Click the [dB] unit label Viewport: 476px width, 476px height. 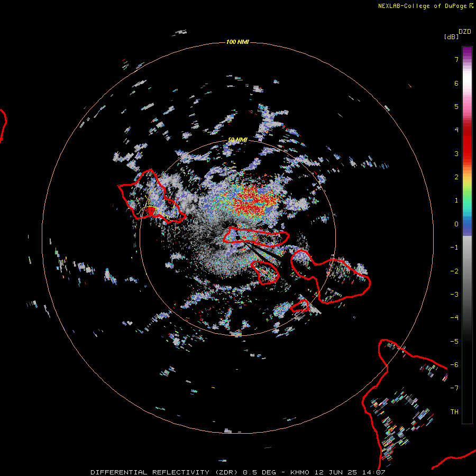(452, 36)
